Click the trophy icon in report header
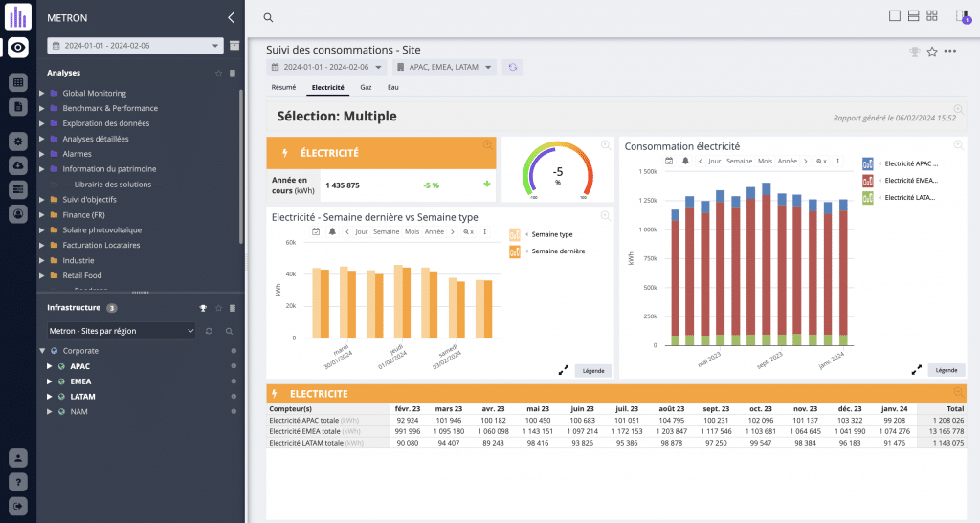The width and height of the screenshot is (980, 523). pyautogui.click(x=914, y=52)
